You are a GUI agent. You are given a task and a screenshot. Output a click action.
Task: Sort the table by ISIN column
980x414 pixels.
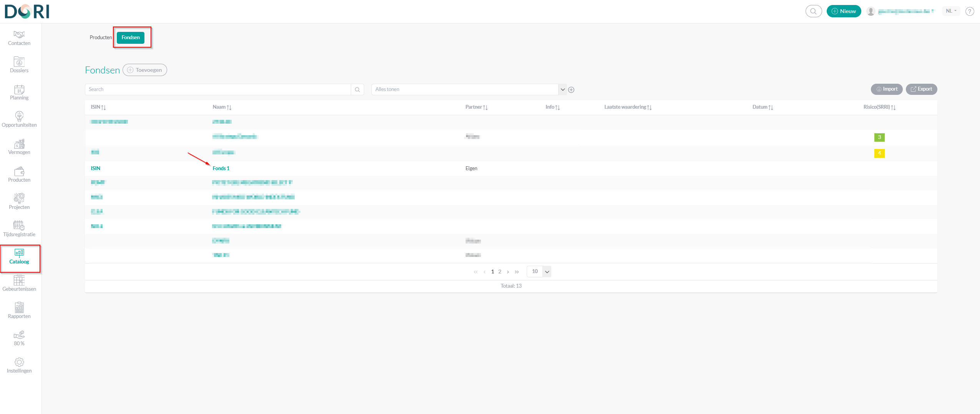click(98, 107)
